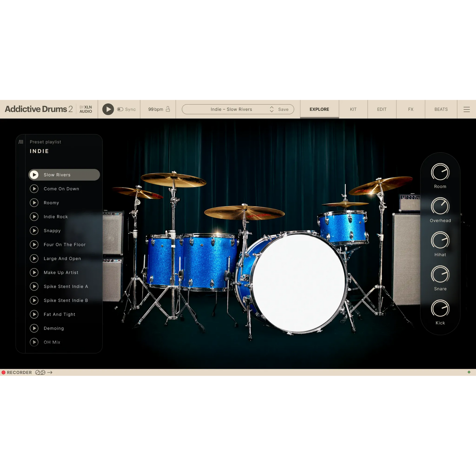Click the Save preset button

(283, 109)
